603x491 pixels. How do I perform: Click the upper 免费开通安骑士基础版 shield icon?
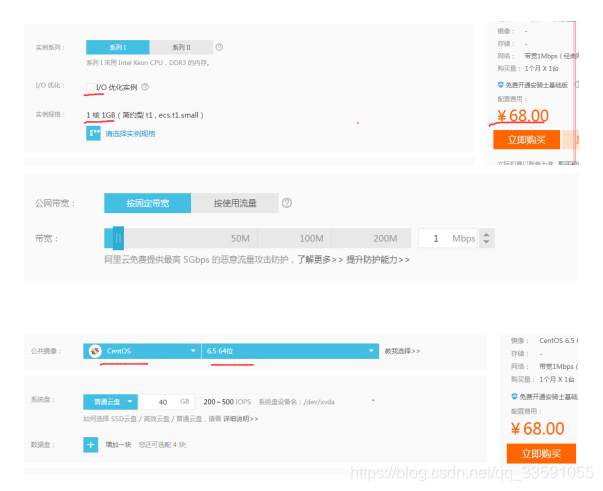[501, 85]
